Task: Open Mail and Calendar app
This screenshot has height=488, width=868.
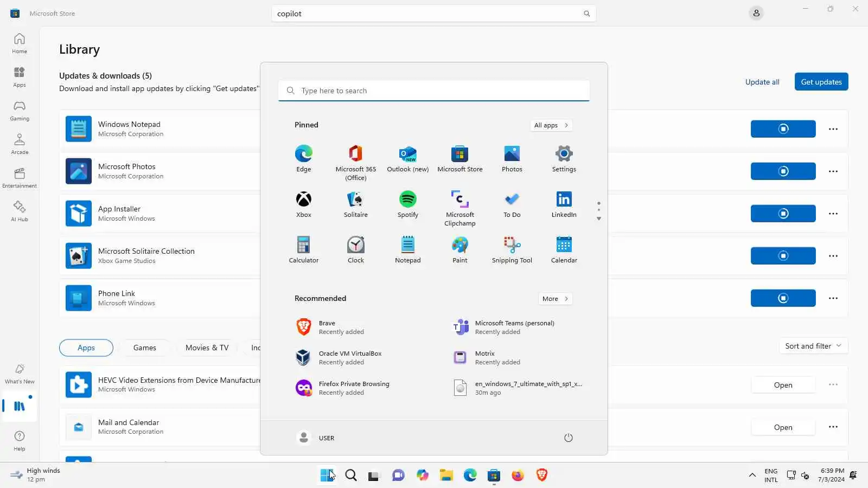Action: 783,427
